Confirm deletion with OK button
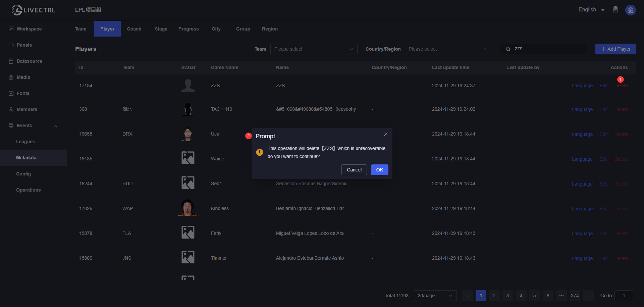This screenshot has height=307, width=644. [x=379, y=170]
